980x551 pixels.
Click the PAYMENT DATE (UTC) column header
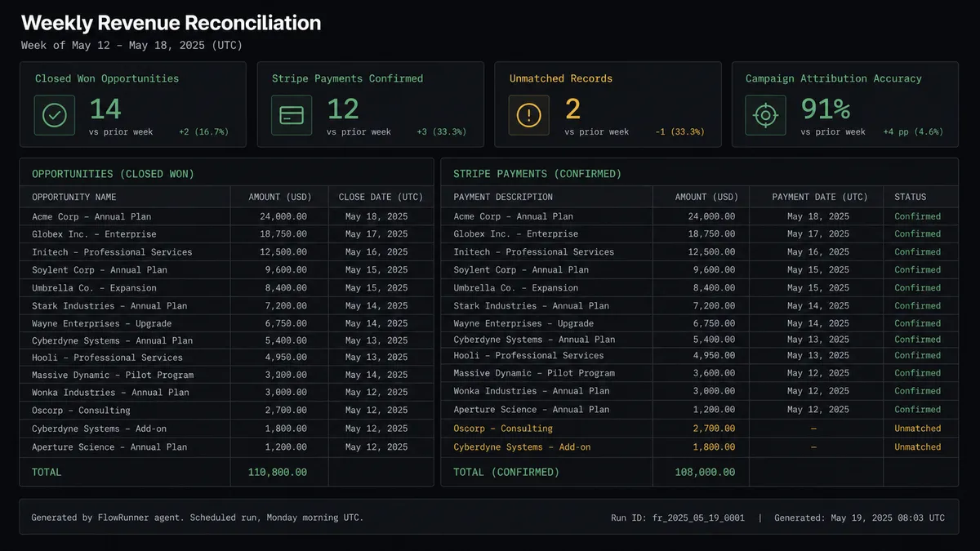coord(818,197)
